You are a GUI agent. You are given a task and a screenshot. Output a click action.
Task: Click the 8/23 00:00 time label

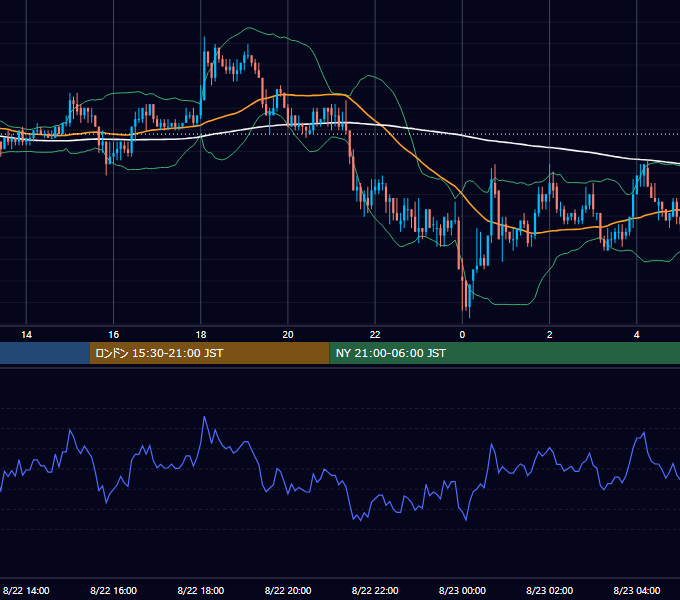pos(462,590)
